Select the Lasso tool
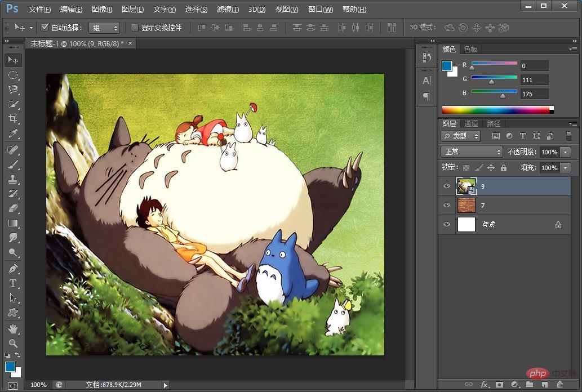The height and width of the screenshot is (392, 582). (x=13, y=90)
